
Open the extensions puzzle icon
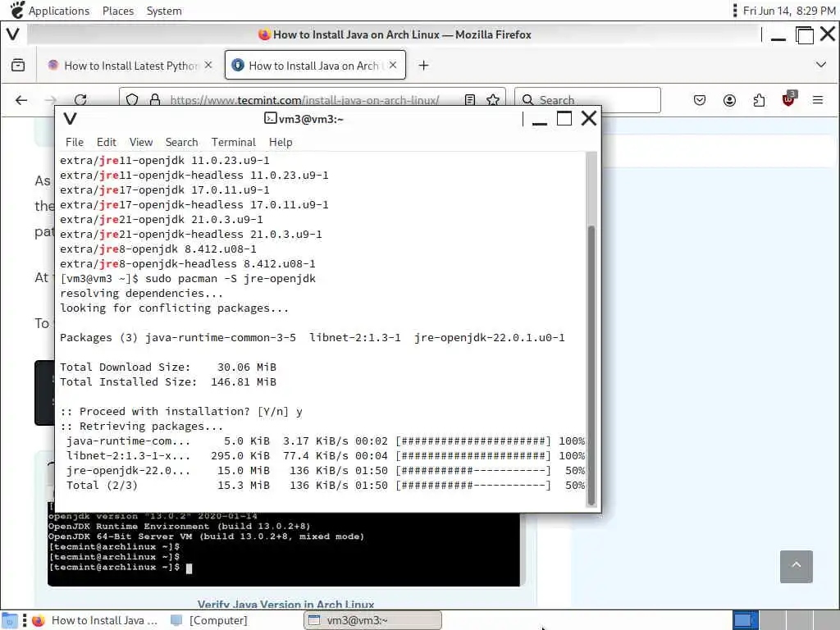pos(759,100)
